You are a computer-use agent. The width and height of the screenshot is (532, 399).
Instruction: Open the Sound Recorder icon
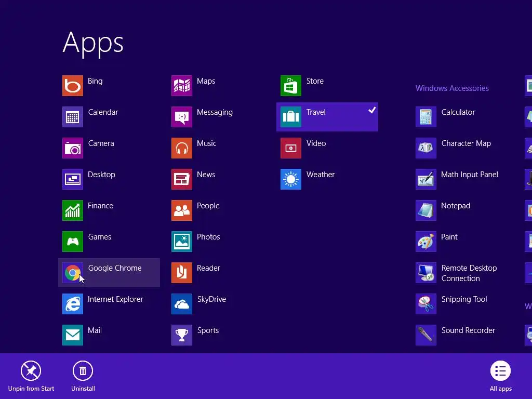[426, 335]
